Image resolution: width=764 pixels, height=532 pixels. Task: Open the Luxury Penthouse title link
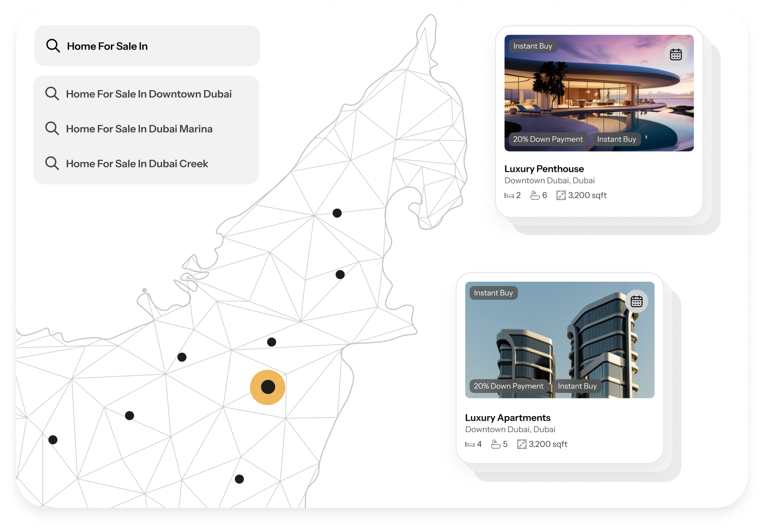pyautogui.click(x=544, y=169)
